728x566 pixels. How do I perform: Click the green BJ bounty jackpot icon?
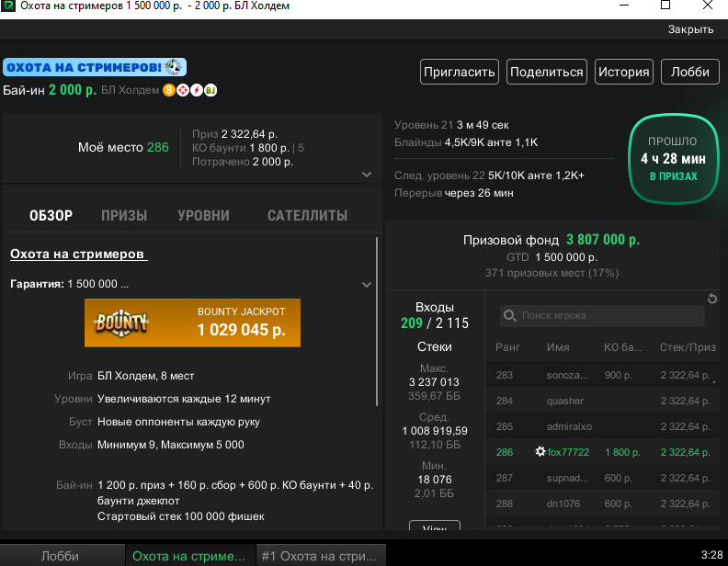point(210,90)
